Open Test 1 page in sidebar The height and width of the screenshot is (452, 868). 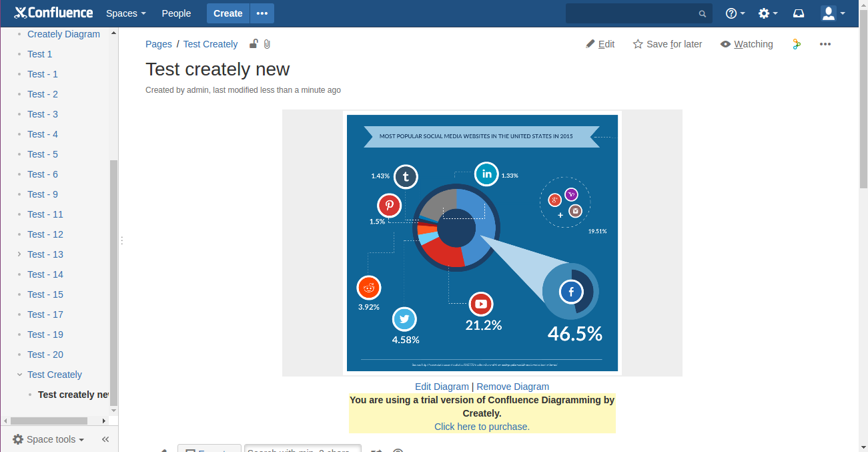[39, 54]
